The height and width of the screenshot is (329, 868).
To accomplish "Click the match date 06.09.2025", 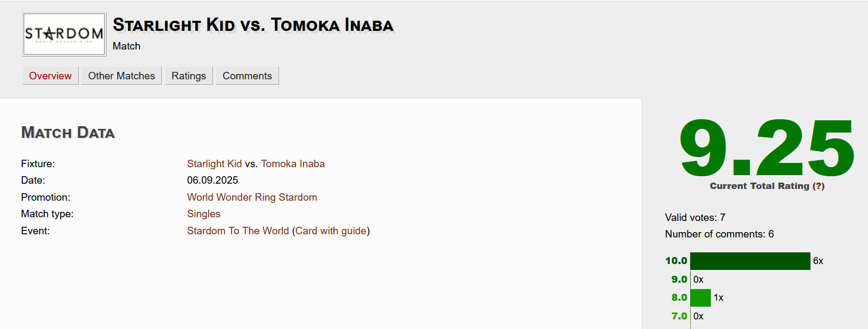I will (x=212, y=180).
